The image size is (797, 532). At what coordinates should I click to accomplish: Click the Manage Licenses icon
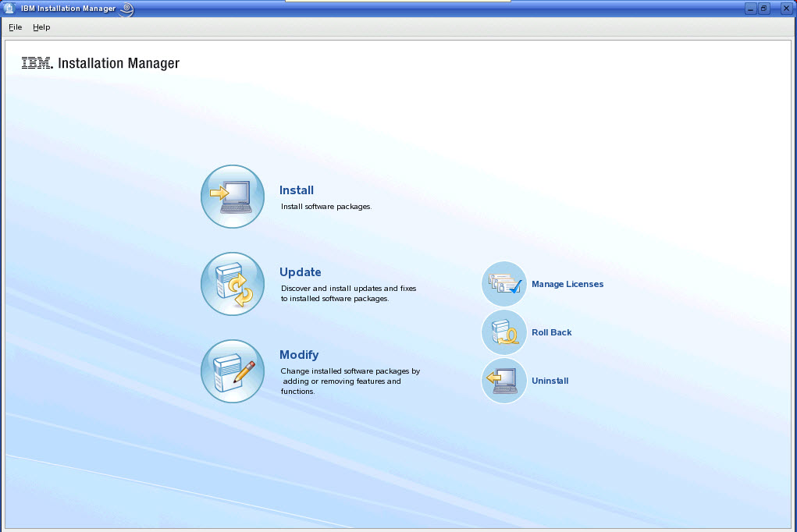point(503,284)
